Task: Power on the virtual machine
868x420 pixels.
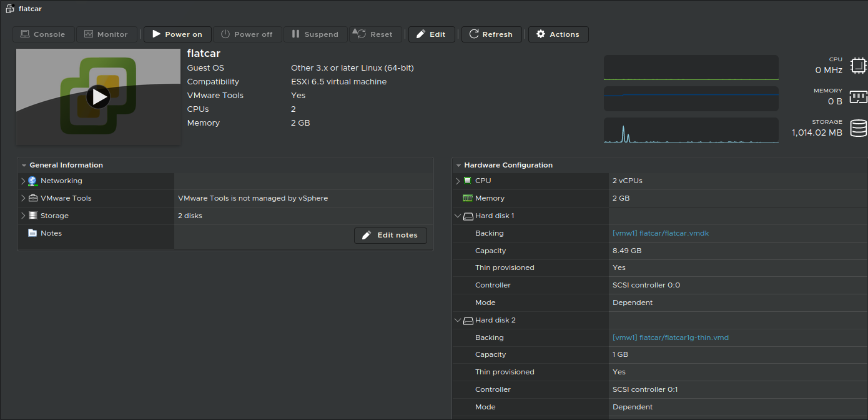Action: point(177,34)
